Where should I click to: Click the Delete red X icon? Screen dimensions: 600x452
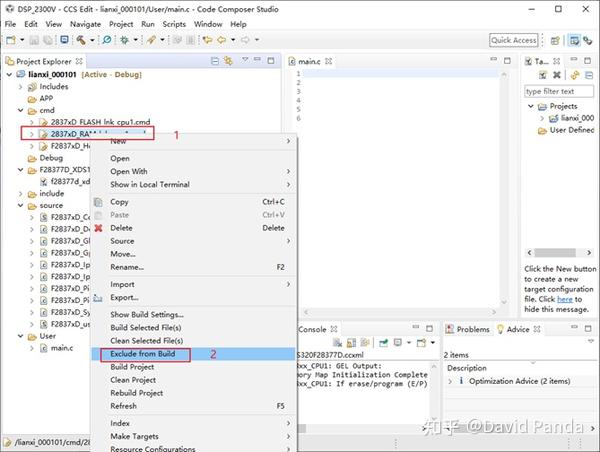click(99, 228)
